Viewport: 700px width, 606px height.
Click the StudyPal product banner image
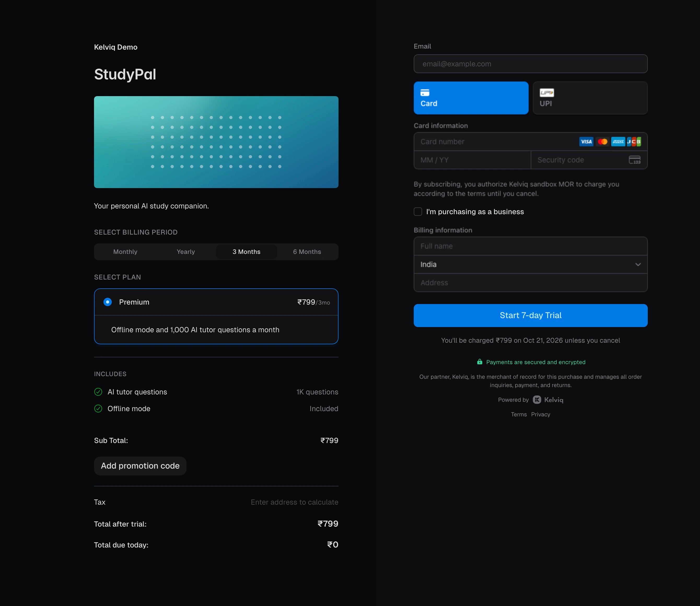(x=216, y=142)
